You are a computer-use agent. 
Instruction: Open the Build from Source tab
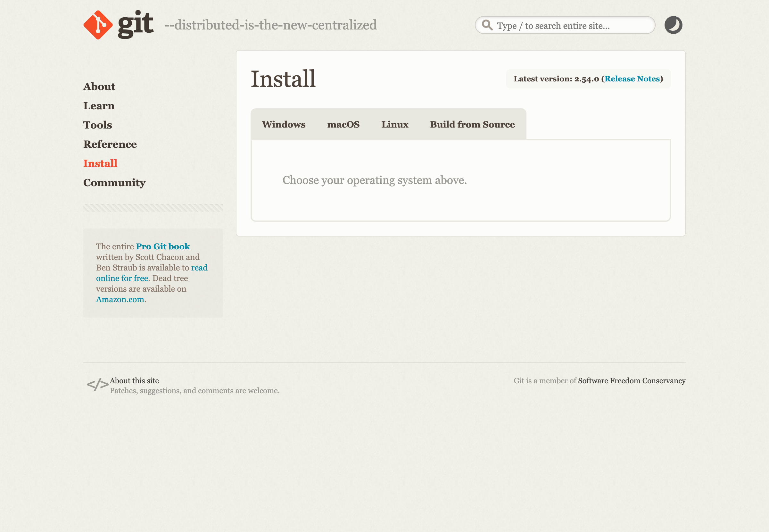click(x=472, y=124)
